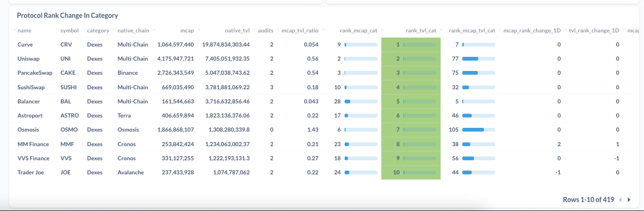The width and height of the screenshot is (644, 211).
Task: Click the audits value 3 for SushiSwap
Action: 272,87
